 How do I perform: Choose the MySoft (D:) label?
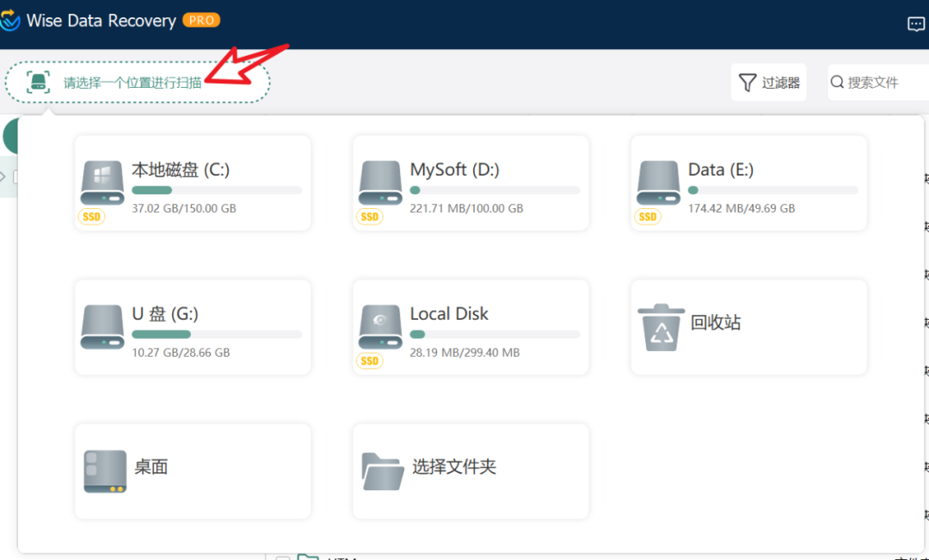[x=454, y=170]
